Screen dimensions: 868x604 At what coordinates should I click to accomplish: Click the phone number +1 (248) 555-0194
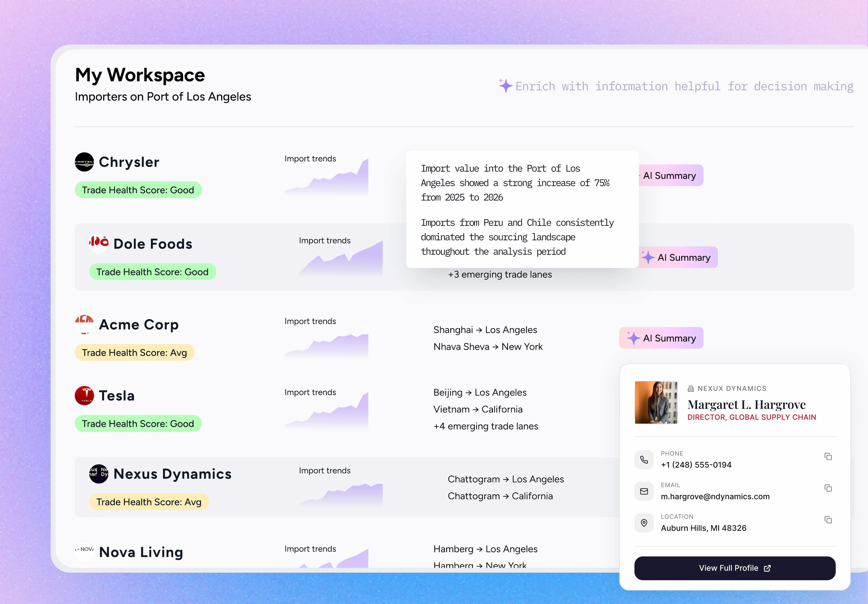click(696, 465)
